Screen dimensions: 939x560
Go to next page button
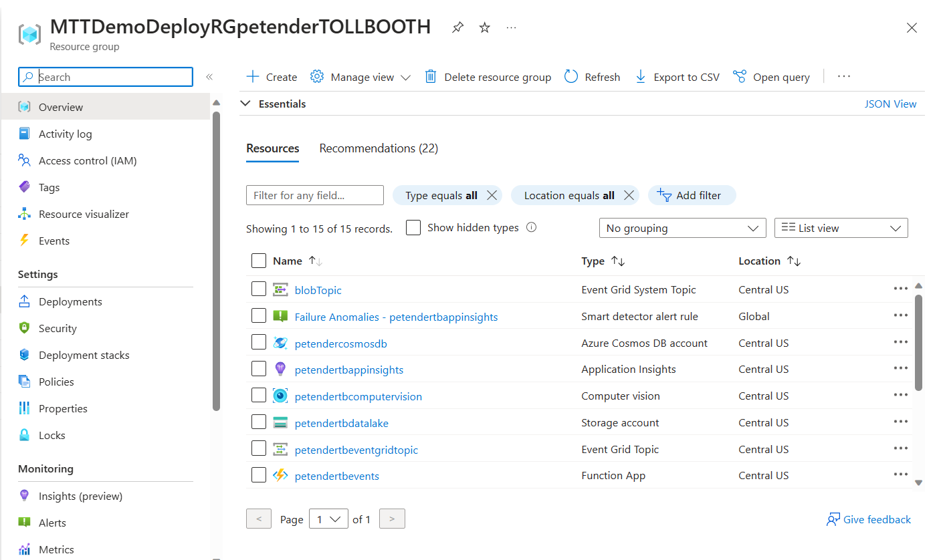click(x=392, y=519)
